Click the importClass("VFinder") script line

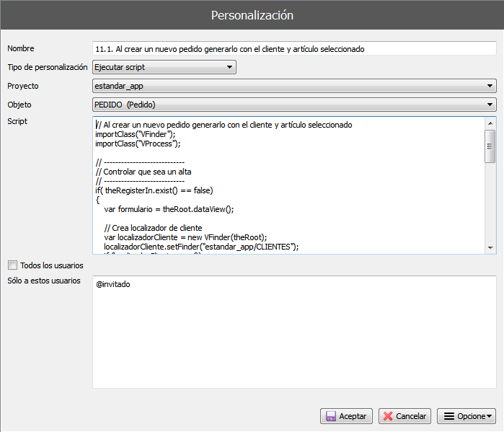136,134
